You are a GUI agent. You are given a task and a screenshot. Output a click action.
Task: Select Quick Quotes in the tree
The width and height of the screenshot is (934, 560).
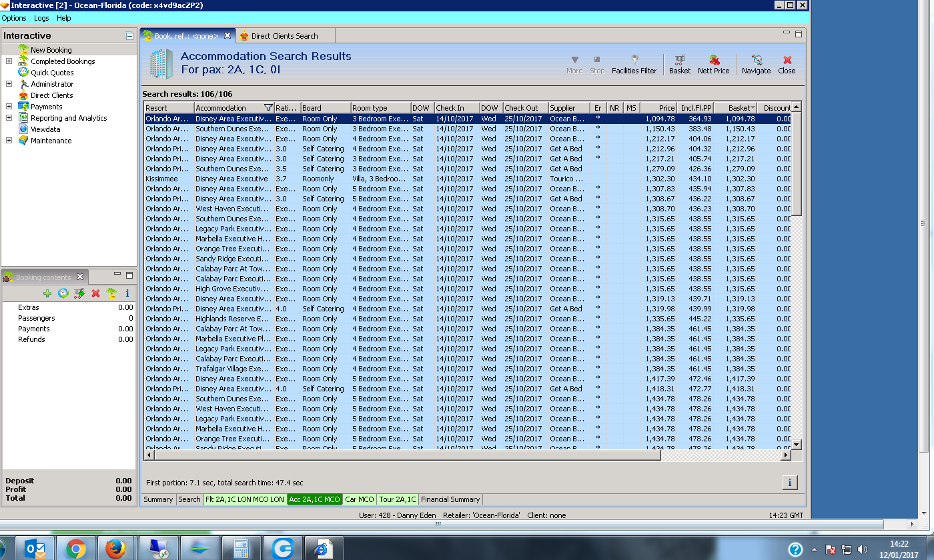(52, 73)
